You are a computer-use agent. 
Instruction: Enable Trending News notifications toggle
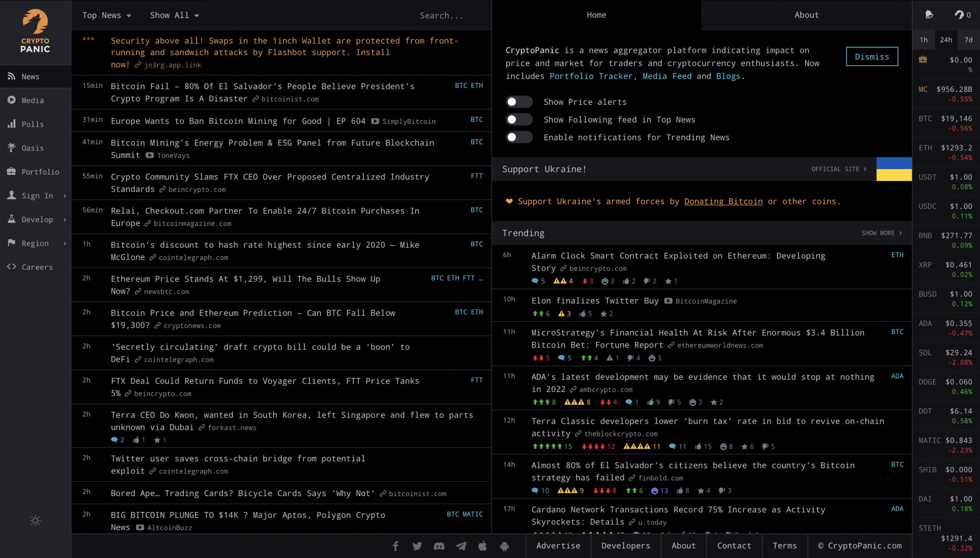(519, 137)
